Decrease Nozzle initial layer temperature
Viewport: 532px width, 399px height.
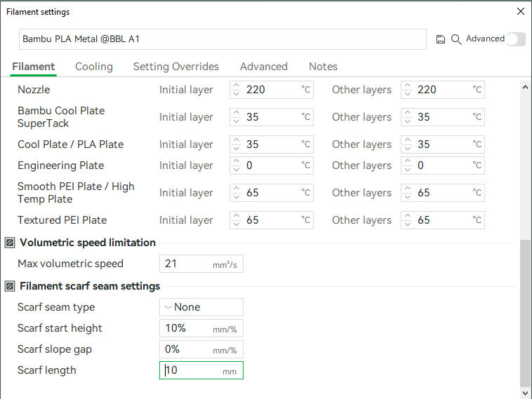click(237, 93)
